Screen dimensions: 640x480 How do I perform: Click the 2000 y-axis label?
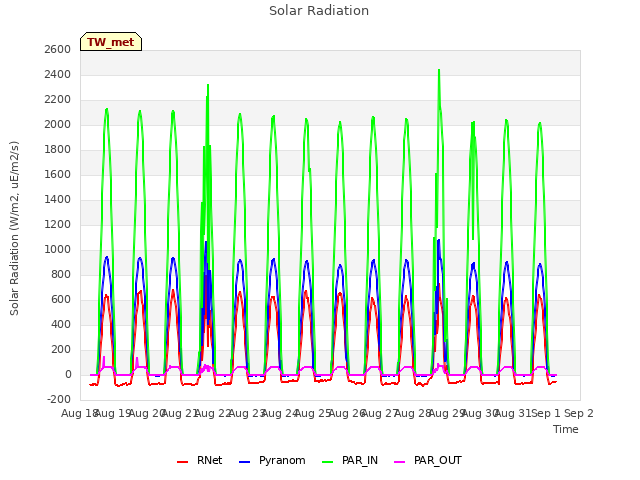(x=58, y=124)
